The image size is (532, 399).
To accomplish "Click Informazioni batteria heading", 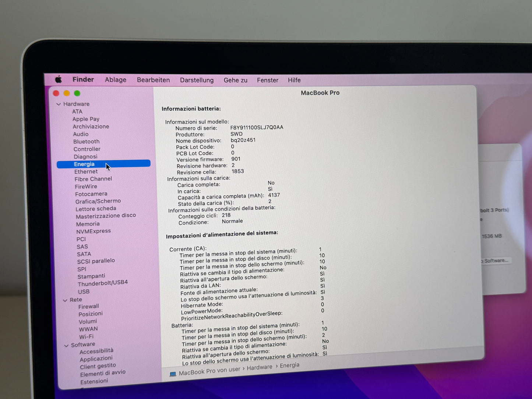I will pyautogui.click(x=191, y=109).
